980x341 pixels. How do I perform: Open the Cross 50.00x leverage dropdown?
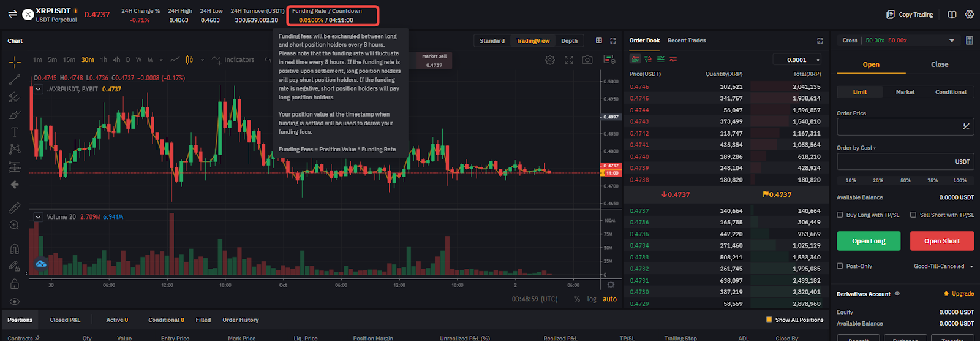click(896, 40)
